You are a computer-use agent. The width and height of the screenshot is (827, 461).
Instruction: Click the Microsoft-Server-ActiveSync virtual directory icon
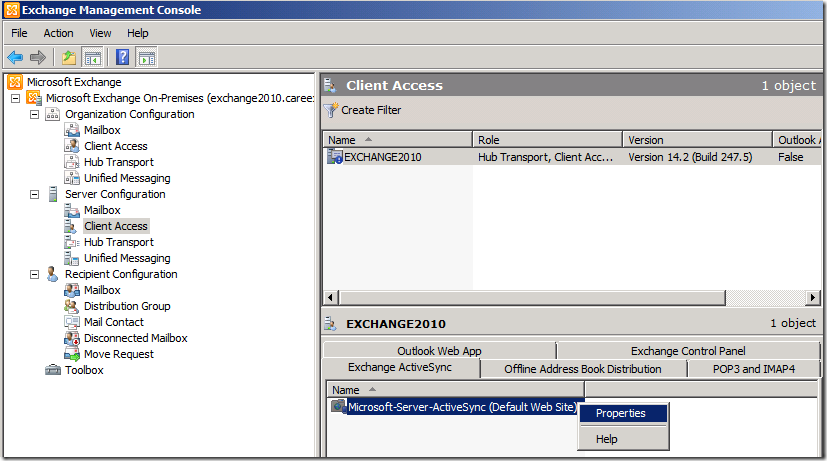tap(338, 407)
